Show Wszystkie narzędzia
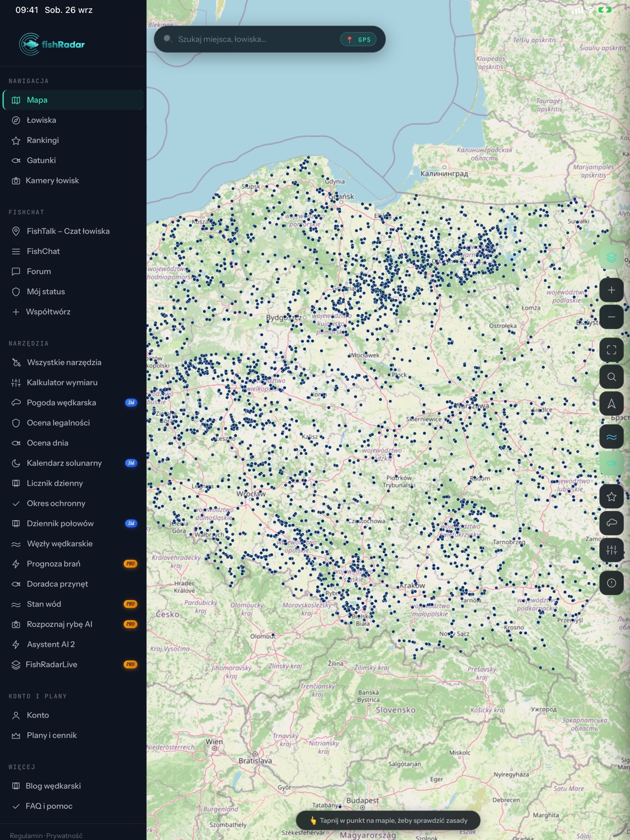Screen dimensions: 630x840 (73, 362)
